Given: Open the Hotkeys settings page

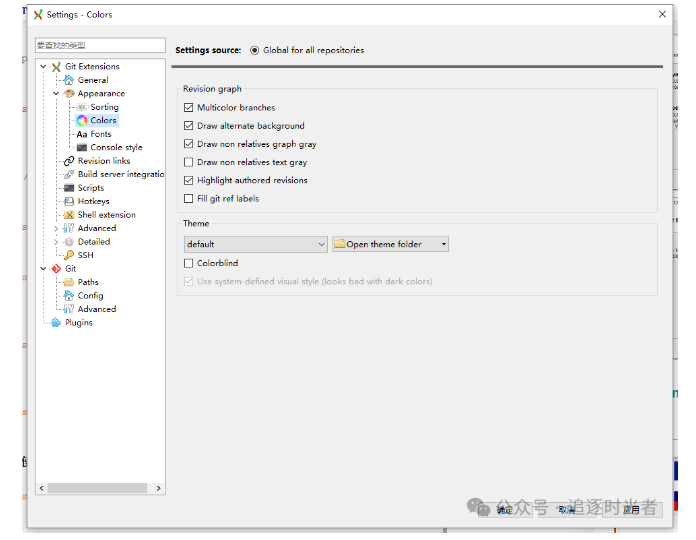Looking at the screenshot, I should (x=93, y=201).
